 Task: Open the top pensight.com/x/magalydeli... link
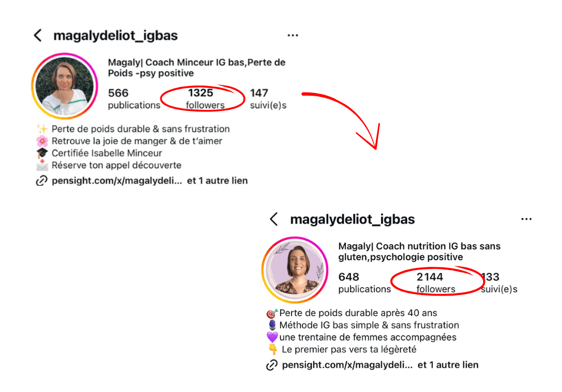tap(117, 181)
